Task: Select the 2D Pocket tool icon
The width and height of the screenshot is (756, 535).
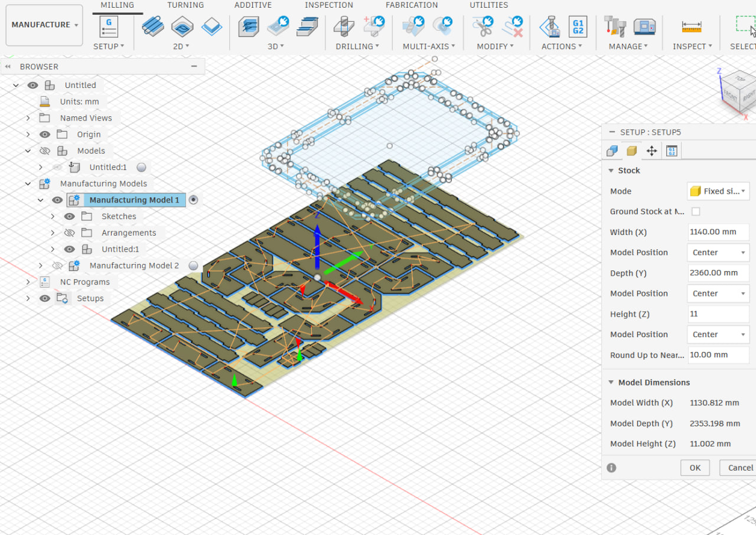Action: click(x=183, y=27)
